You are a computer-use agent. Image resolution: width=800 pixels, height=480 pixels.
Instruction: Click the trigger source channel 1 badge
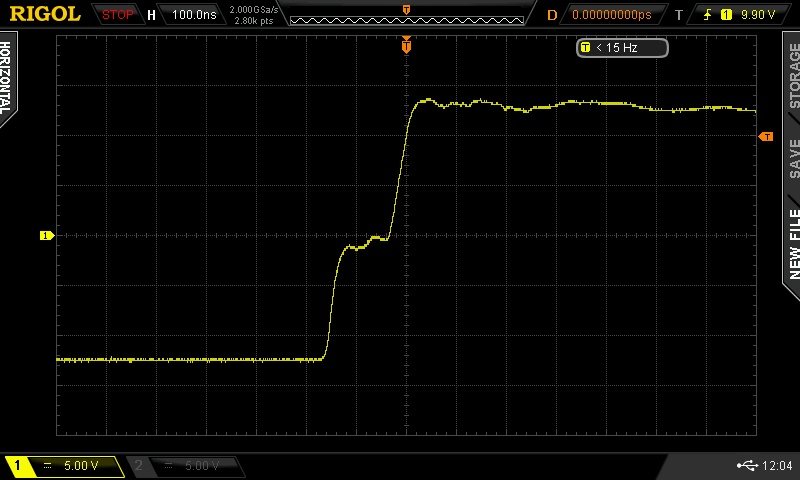(x=726, y=15)
